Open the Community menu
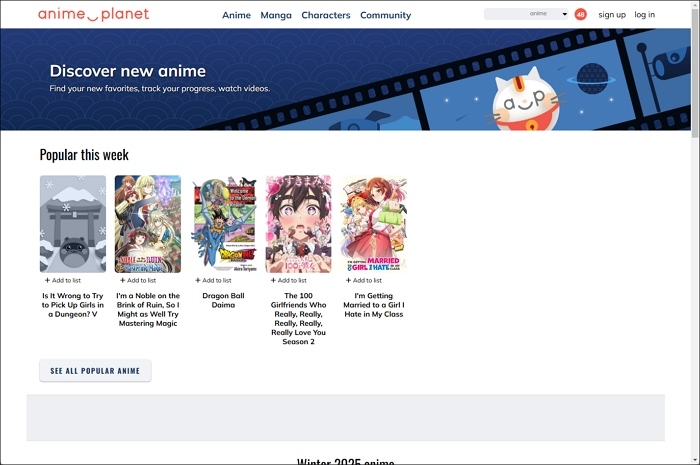Screen dimensions: 700x465 [385, 15]
